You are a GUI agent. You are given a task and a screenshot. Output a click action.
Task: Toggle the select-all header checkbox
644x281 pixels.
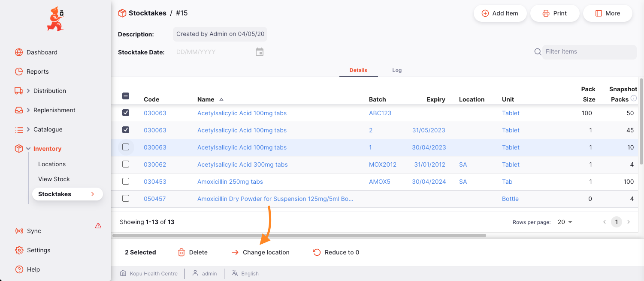[126, 96]
